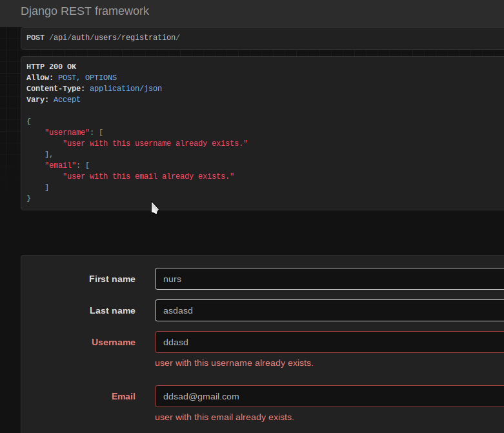Click the Vary: Accept header

coord(54,99)
